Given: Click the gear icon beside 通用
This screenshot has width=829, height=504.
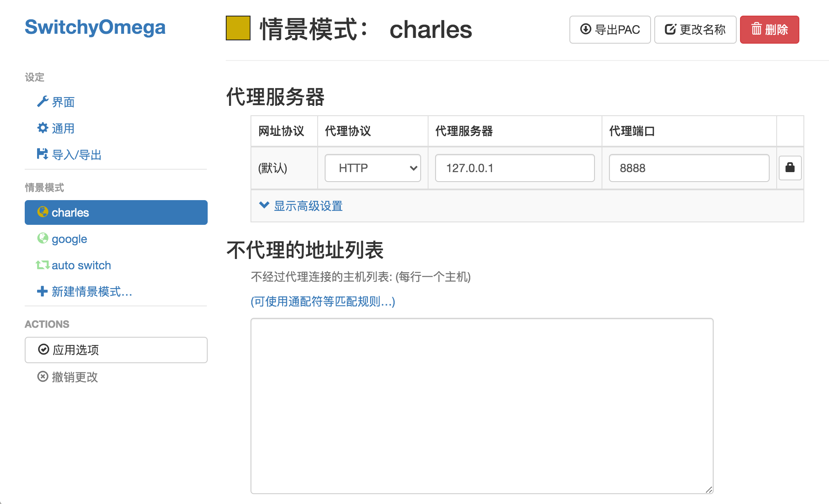Looking at the screenshot, I should [x=42, y=128].
